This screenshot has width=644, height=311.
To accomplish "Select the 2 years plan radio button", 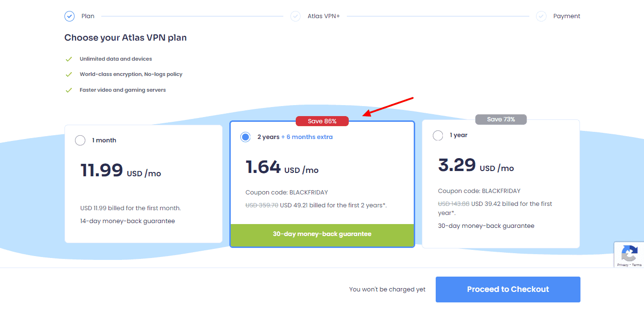I will [x=246, y=137].
